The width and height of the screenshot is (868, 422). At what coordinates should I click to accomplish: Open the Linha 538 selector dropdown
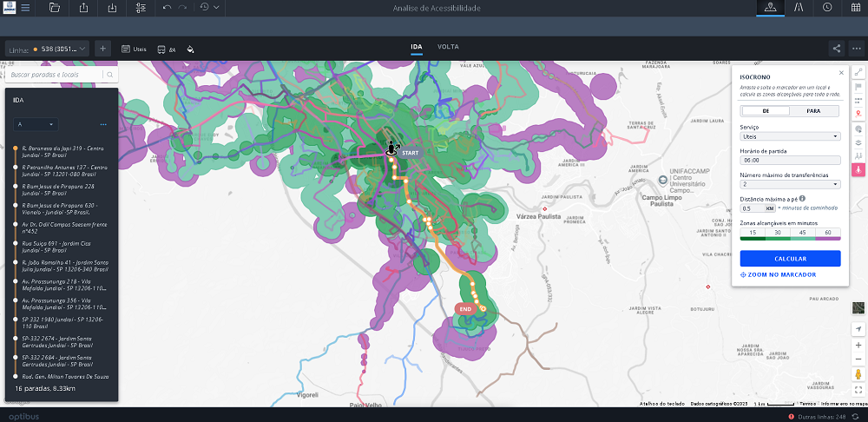(60, 49)
